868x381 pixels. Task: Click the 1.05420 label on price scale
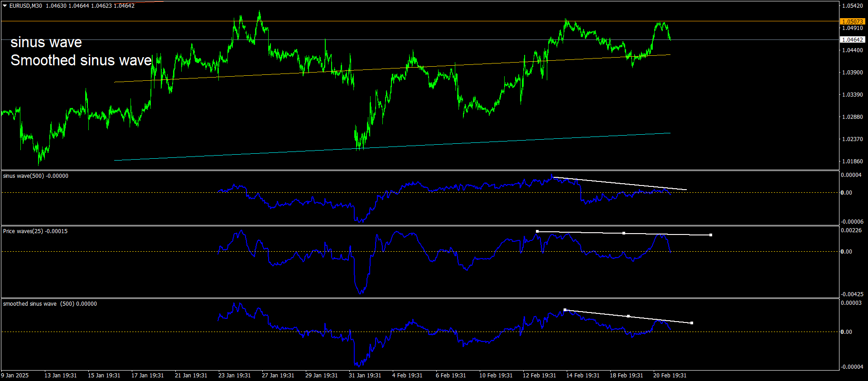click(852, 6)
